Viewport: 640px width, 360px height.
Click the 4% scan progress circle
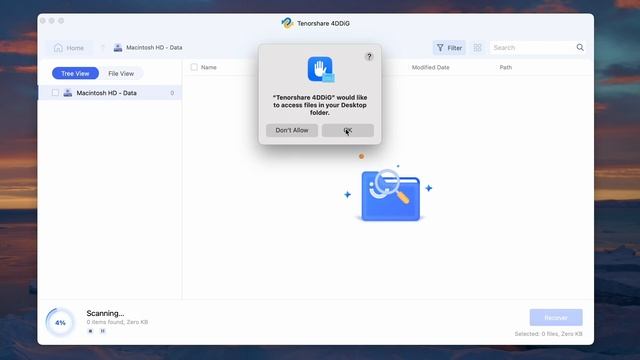click(x=60, y=322)
